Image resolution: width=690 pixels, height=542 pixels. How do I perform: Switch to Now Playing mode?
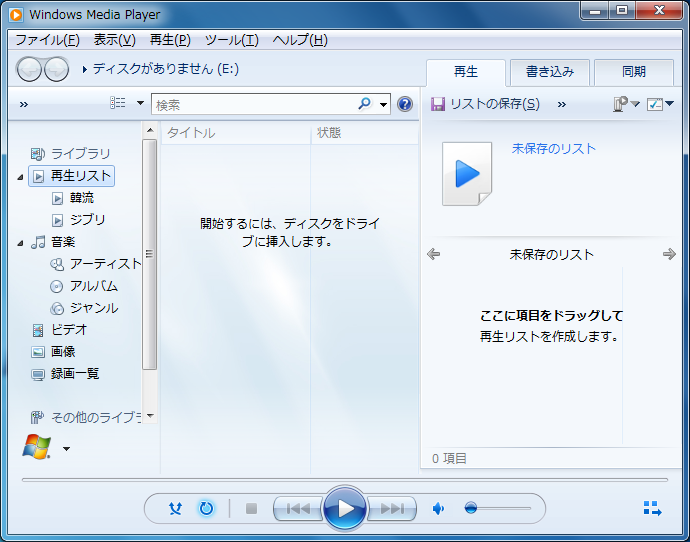(x=652, y=509)
